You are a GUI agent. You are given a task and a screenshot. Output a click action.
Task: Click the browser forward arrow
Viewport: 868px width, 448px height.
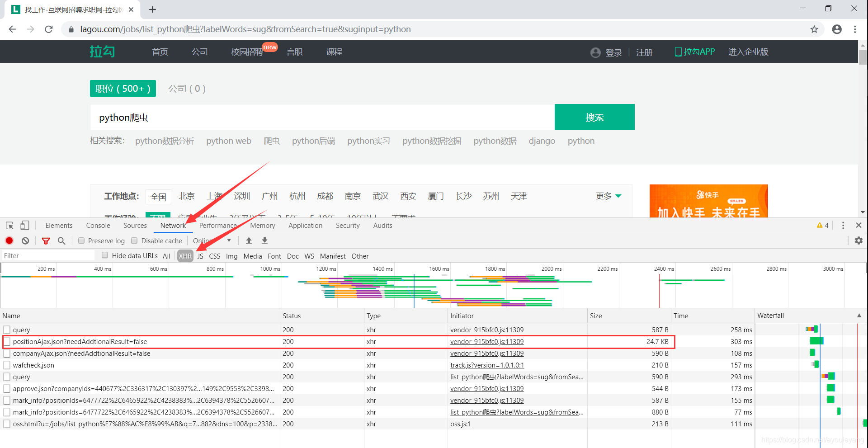30,29
